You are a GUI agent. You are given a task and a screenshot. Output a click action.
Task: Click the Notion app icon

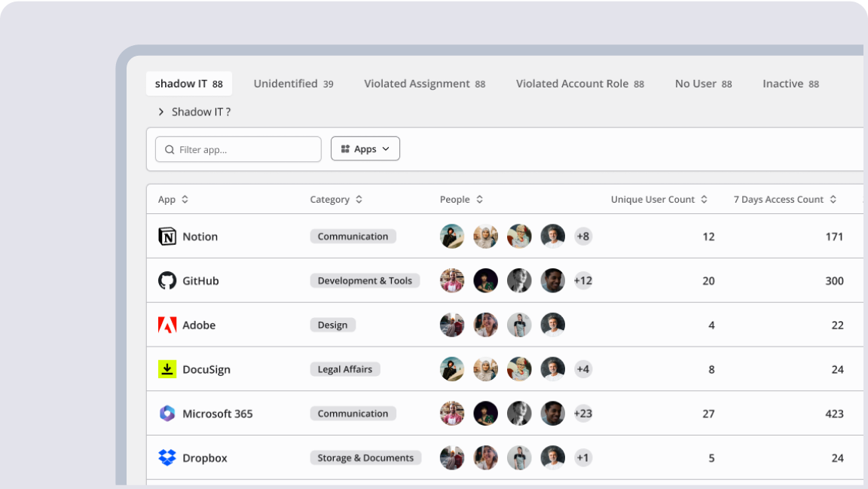tap(167, 237)
